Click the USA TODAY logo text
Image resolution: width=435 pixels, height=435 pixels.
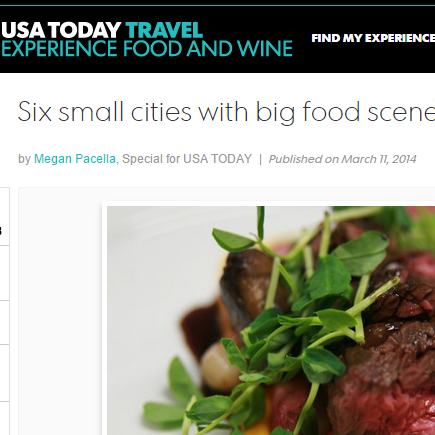pos(61,30)
